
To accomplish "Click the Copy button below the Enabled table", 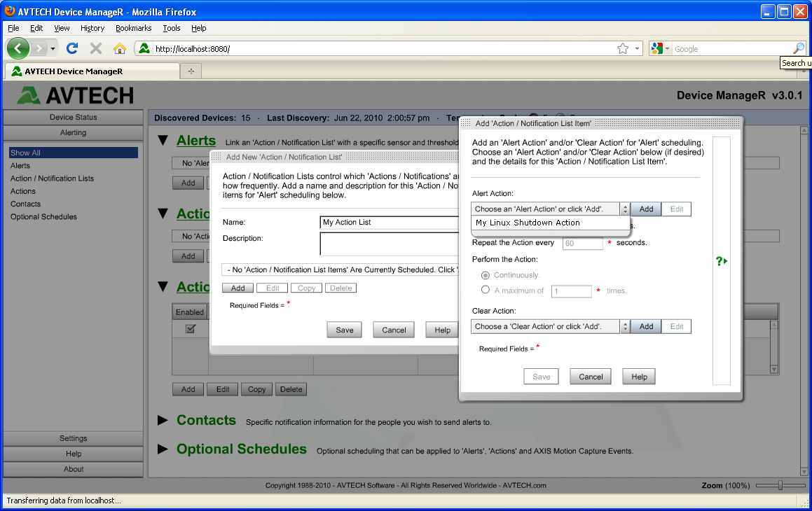I will click(x=256, y=389).
